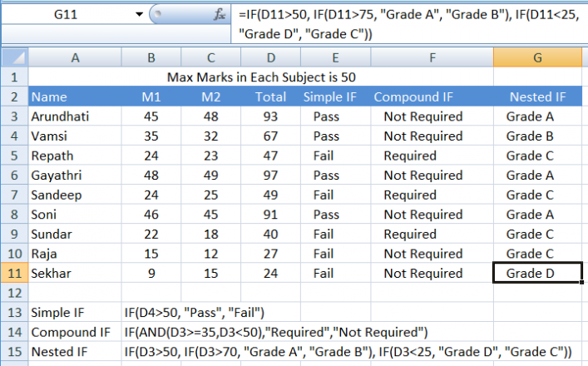Select the highlighted row 11 header
The width and height of the screenshot is (588, 366).
tap(14, 273)
